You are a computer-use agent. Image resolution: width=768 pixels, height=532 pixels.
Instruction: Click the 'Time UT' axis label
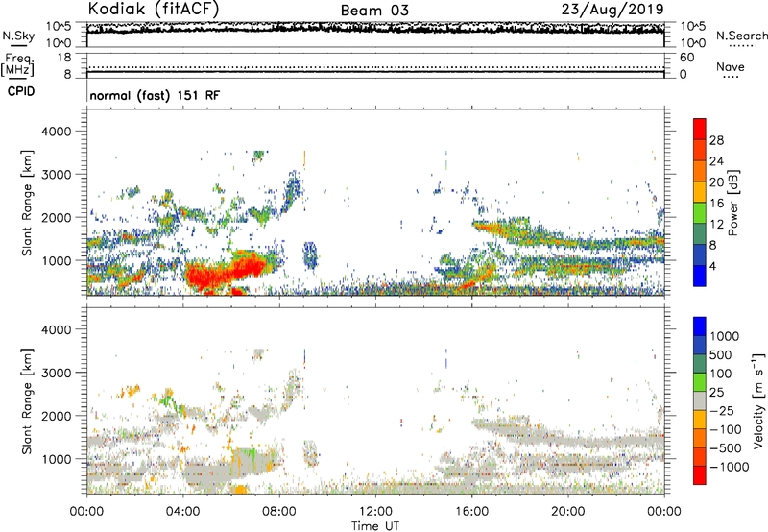(x=375, y=525)
